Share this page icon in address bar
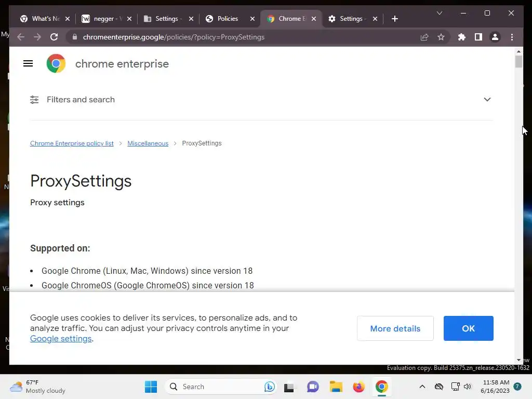532x399 pixels. [x=424, y=37]
